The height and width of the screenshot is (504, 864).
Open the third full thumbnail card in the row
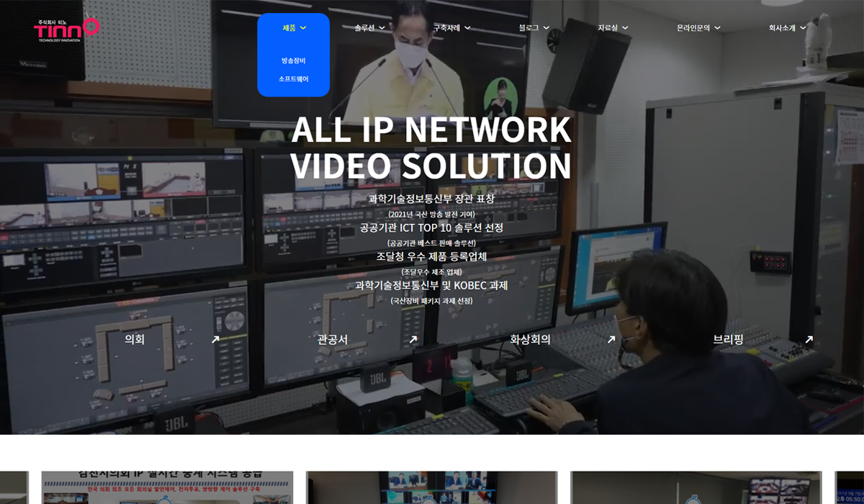tap(696, 487)
